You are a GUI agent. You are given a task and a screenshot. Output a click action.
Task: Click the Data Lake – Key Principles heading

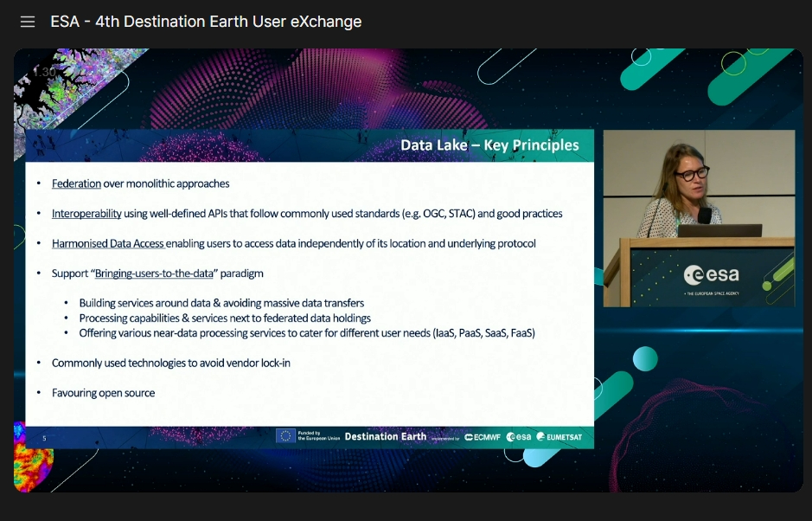[x=489, y=145]
